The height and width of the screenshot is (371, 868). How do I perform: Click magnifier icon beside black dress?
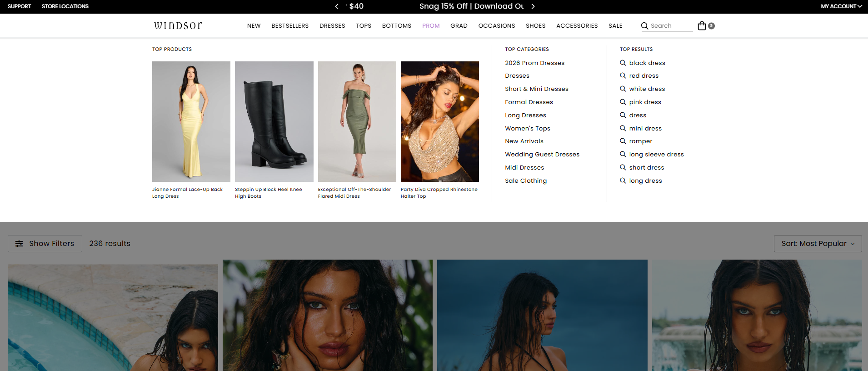point(623,63)
